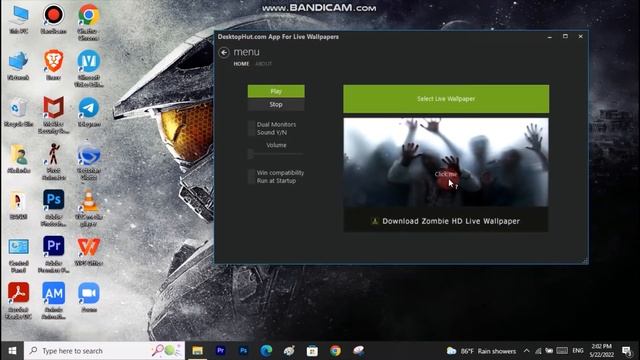
Task: Select the stick figure animation shortcut
Action: coord(53,162)
